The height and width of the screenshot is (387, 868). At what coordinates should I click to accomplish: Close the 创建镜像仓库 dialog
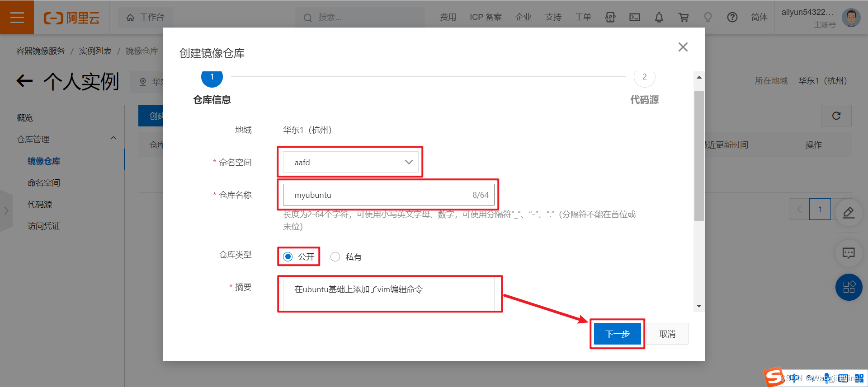(x=683, y=47)
